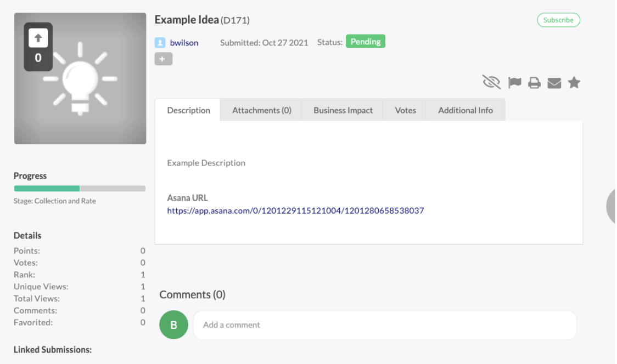Click the Unique Views row
The width and height of the screenshot is (617, 364).
pos(80,287)
